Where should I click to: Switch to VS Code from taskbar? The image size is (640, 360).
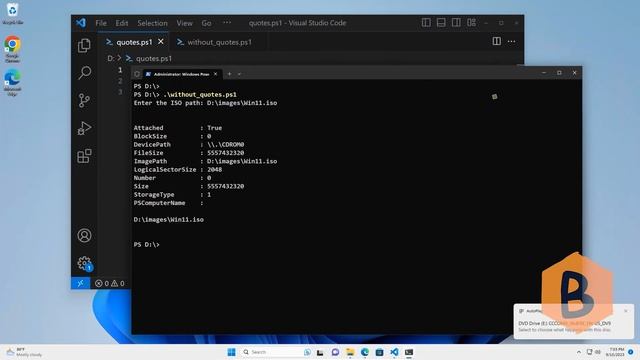[394, 352]
